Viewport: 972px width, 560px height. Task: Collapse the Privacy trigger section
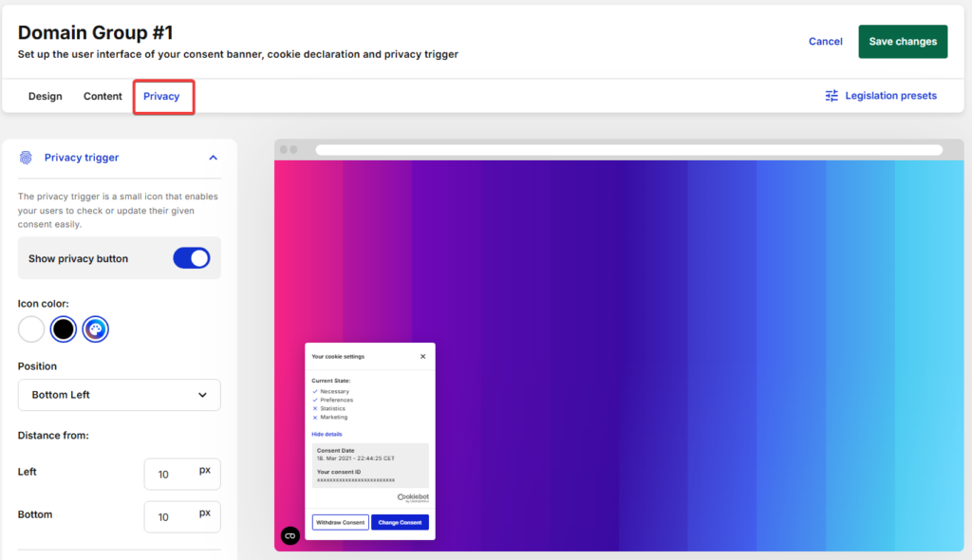click(x=213, y=158)
